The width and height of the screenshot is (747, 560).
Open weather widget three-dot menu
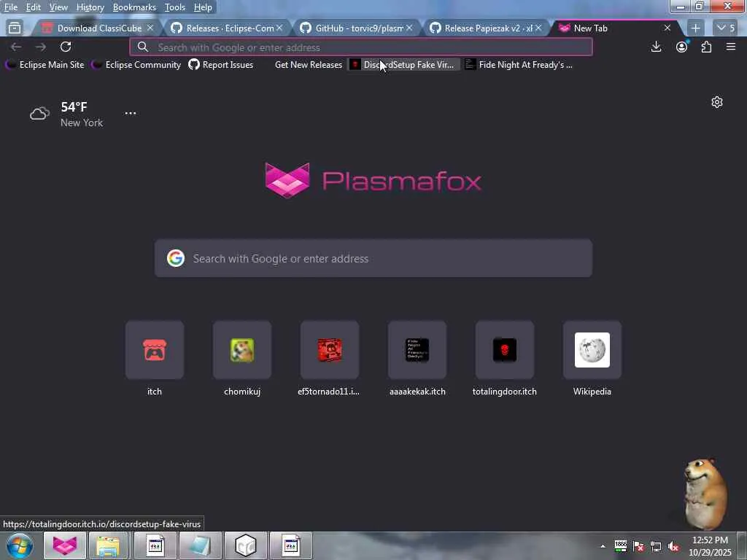pos(130,113)
